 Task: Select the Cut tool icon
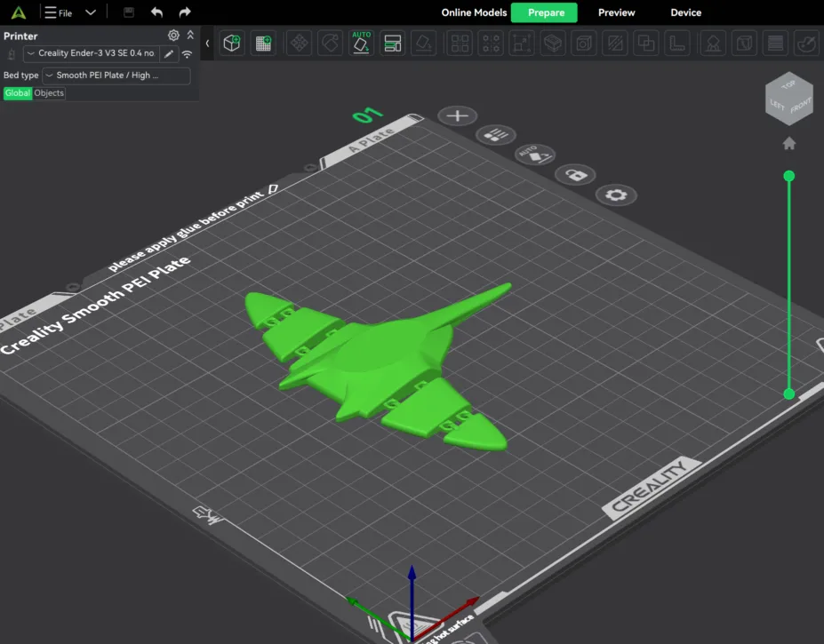[x=553, y=43]
